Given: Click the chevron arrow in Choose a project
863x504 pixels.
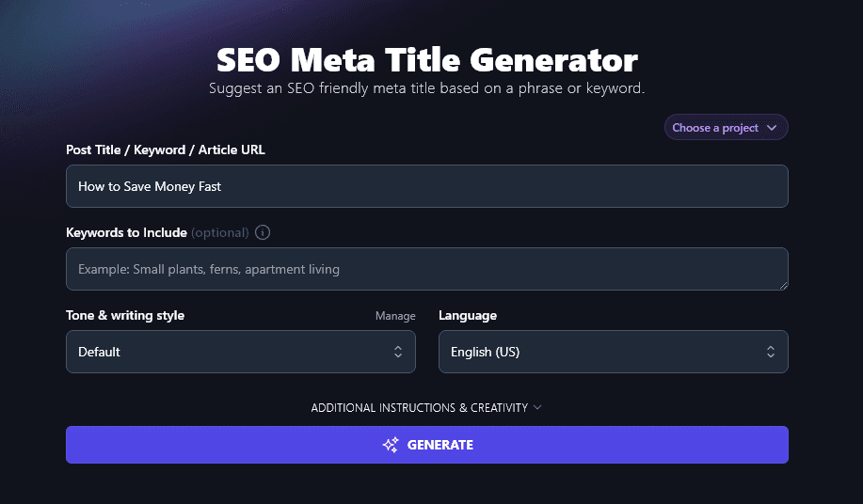Looking at the screenshot, I should (x=772, y=128).
